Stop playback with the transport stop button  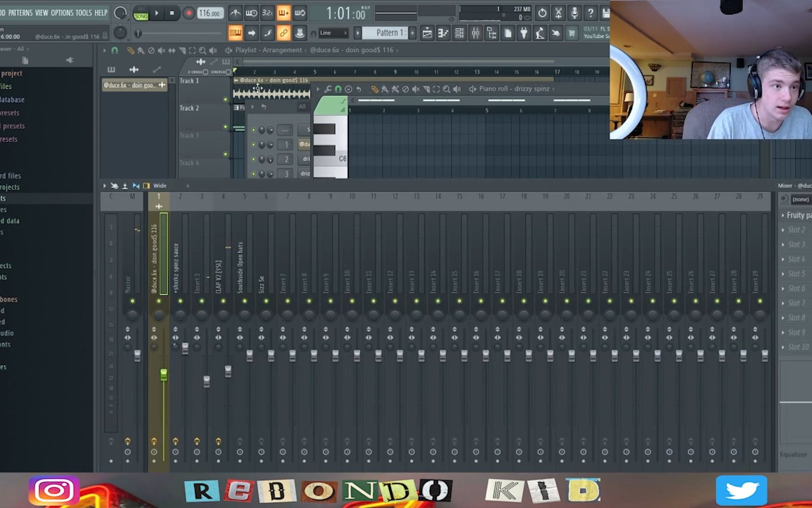point(172,13)
